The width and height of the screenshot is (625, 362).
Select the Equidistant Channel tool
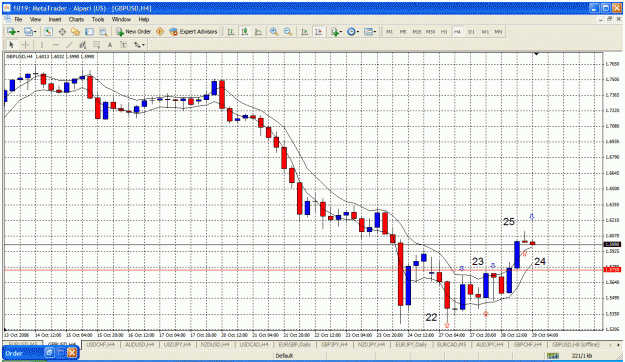[x=83, y=45]
